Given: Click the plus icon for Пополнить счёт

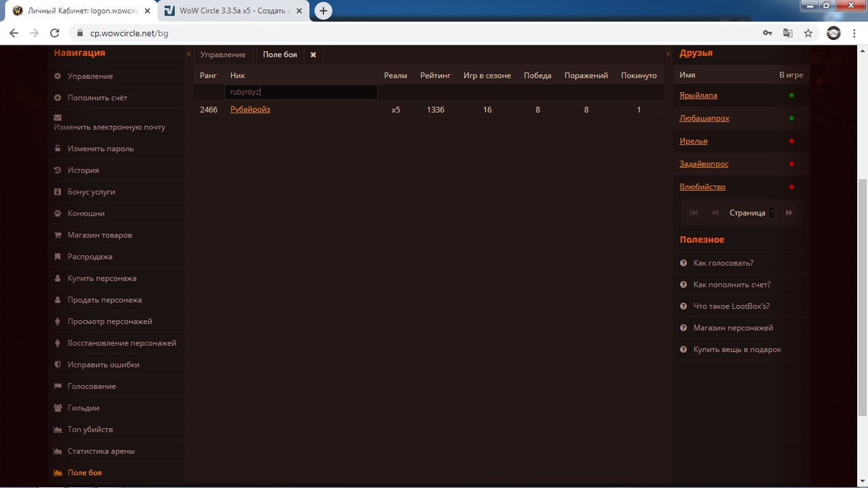Looking at the screenshot, I should tap(58, 98).
